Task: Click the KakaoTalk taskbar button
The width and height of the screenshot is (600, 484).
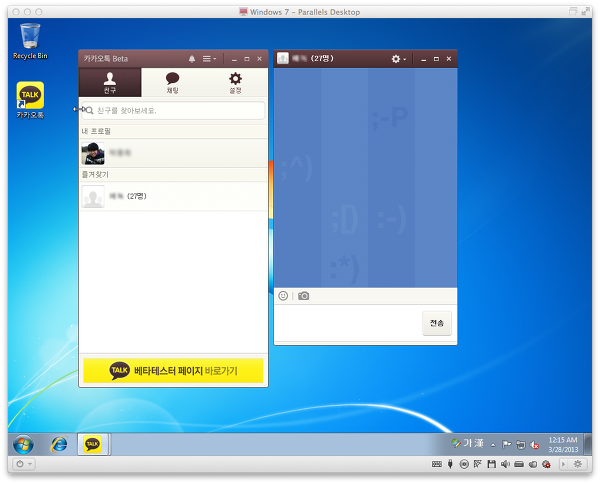Action: [x=93, y=444]
